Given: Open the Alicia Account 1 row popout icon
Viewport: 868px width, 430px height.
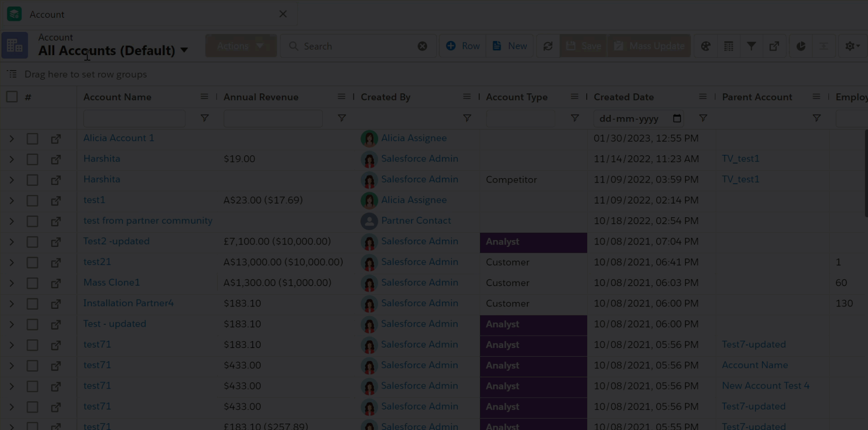Looking at the screenshot, I should point(56,138).
